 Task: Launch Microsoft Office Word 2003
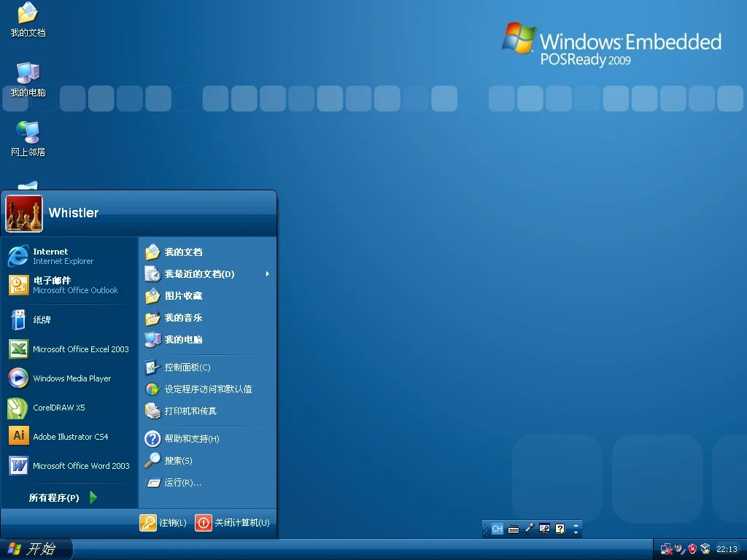(x=80, y=466)
